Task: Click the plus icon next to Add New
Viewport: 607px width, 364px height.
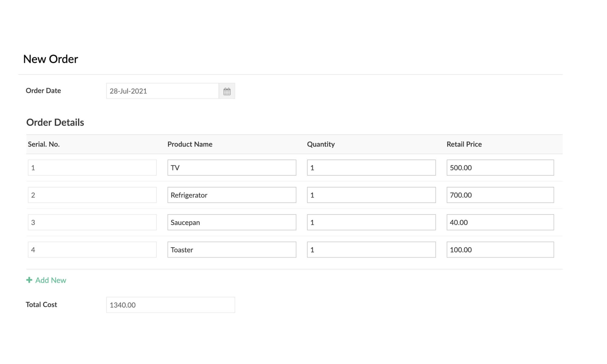Action: 29,280
